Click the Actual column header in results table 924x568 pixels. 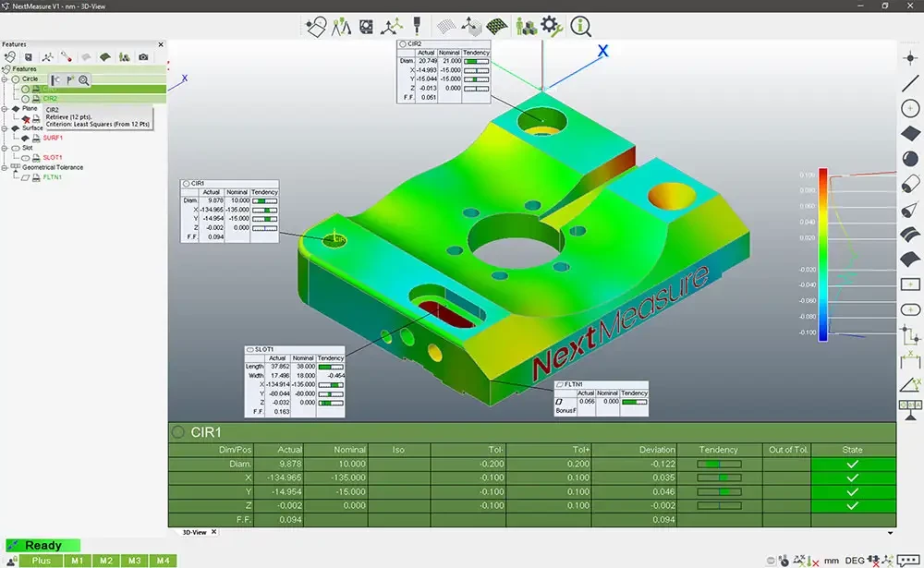click(x=290, y=450)
